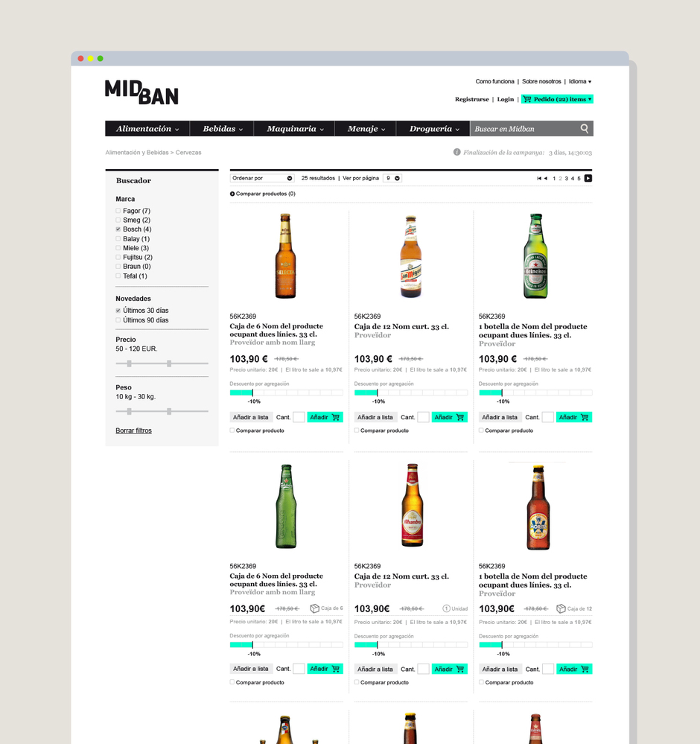The image size is (700, 744).
Task: Click Añadir button for San Miguel beer
Action: tap(450, 417)
